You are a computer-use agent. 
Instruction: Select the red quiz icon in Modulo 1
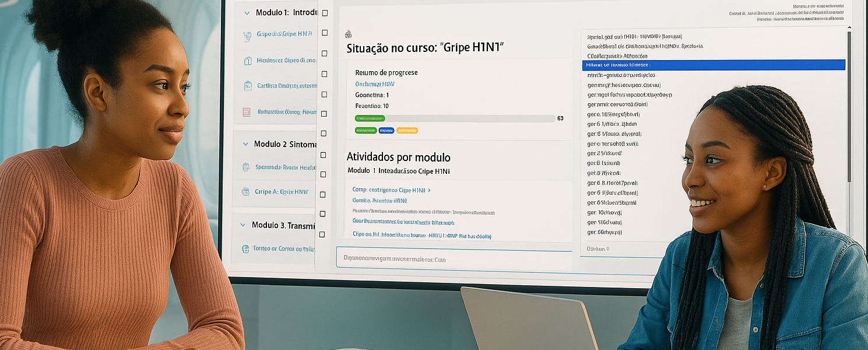pos(247,111)
